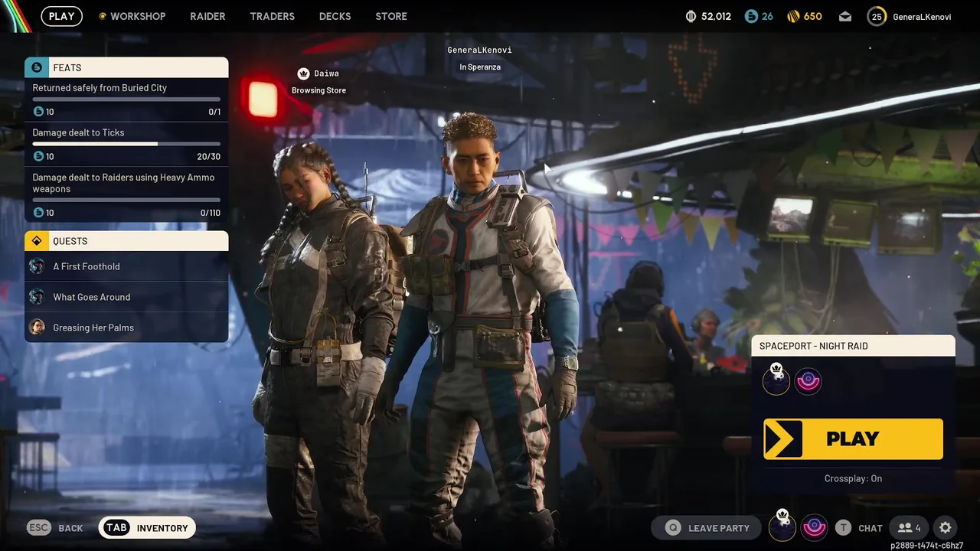The height and width of the screenshot is (551, 980).
Task: Click the Q key icon
Action: tap(672, 528)
